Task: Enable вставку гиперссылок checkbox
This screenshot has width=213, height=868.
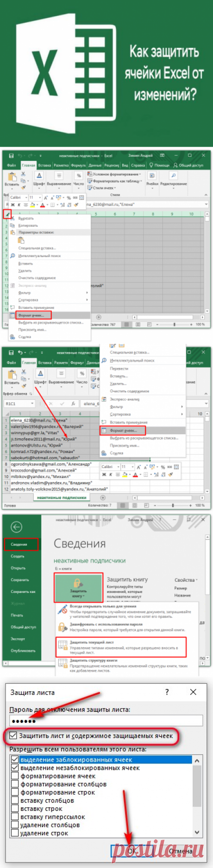Action: point(15,817)
